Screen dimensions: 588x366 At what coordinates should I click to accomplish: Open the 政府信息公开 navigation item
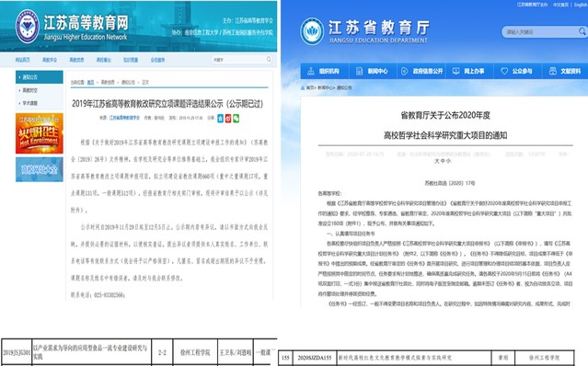(x=421, y=71)
